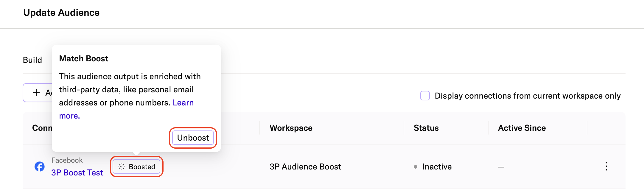The width and height of the screenshot is (644, 196).
Task: Click the Inactive status text
Action: (437, 167)
